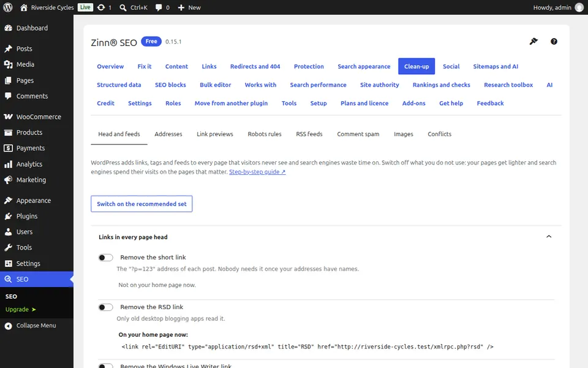Image resolution: width=588 pixels, height=368 pixels.
Task: Open the Comment spam subtab
Action: pyautogui.click(x=358, y=134)
